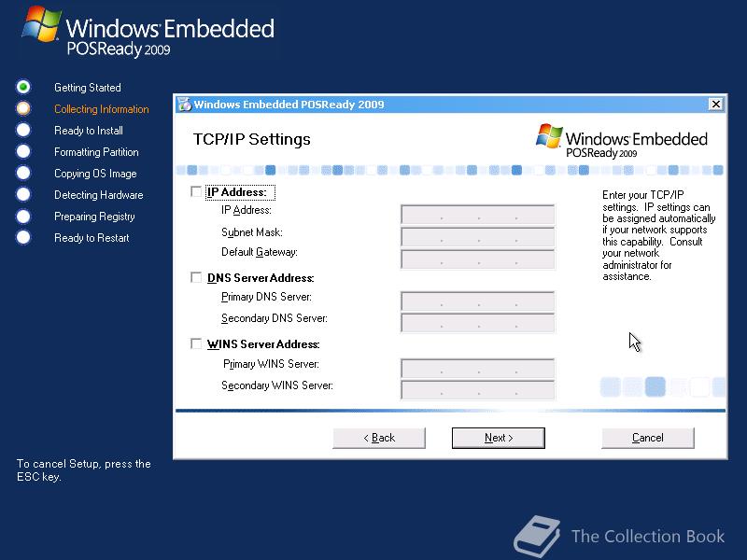Click the 'Ready to Restart' step text
Viewport: 747px width, 560px height.
(x=92, y=238)
